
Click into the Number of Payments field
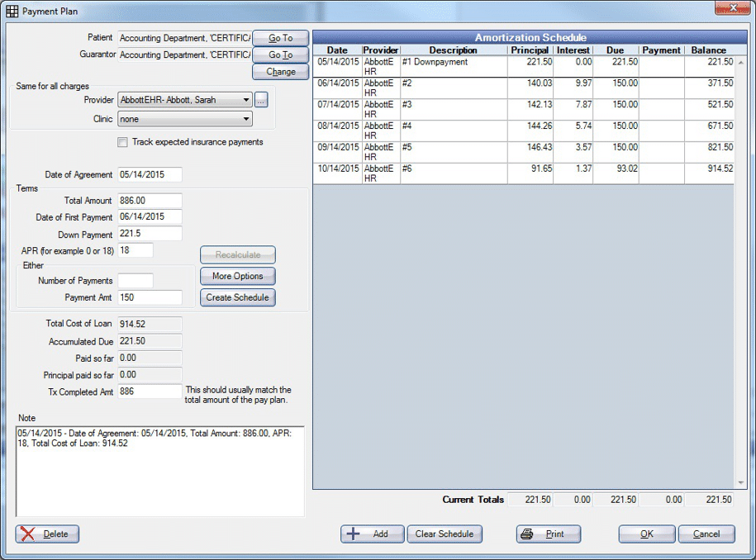(136, 281)
